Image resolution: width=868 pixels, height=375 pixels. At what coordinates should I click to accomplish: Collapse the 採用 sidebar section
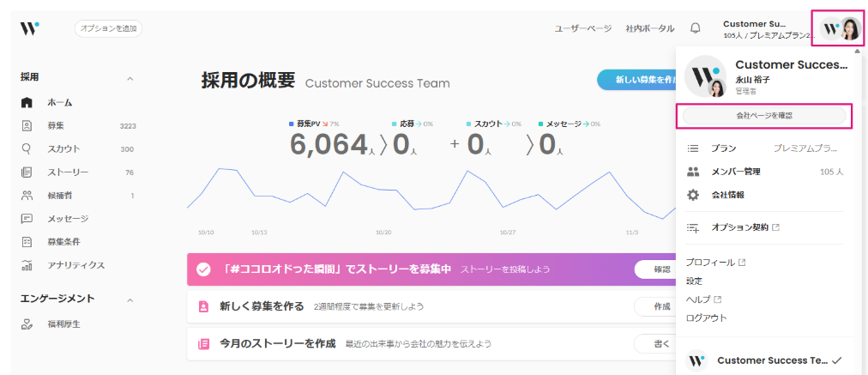point(130,79)
